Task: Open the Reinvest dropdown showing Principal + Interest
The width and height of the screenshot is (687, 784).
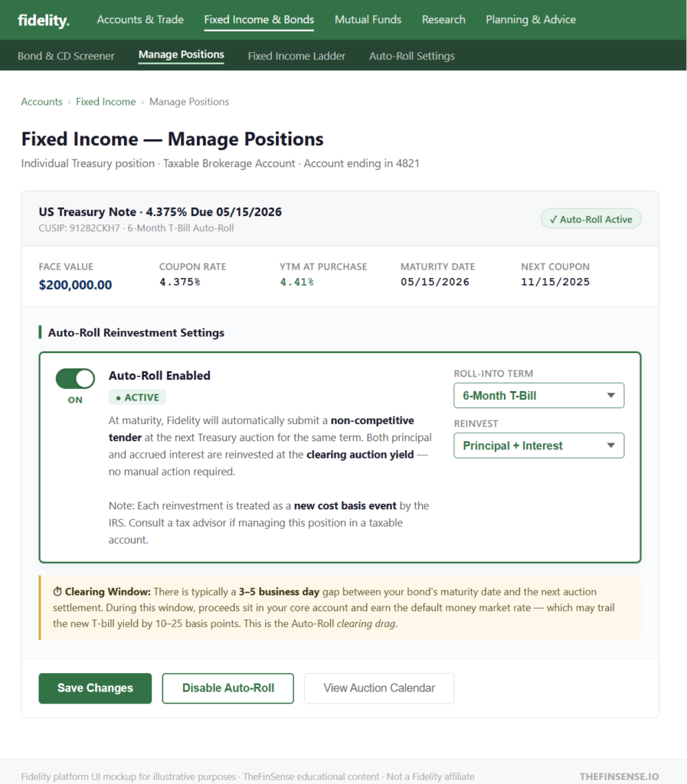Action: [538, 445]
